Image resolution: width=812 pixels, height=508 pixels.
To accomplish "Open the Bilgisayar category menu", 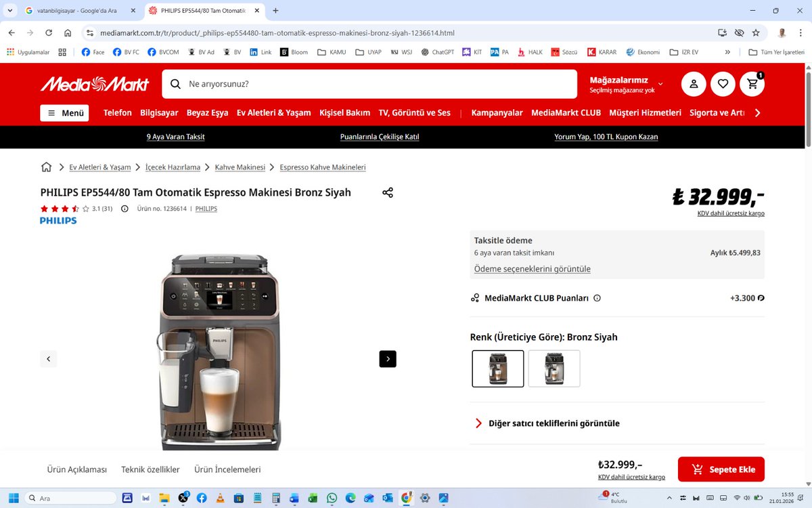I will [159, 113].
